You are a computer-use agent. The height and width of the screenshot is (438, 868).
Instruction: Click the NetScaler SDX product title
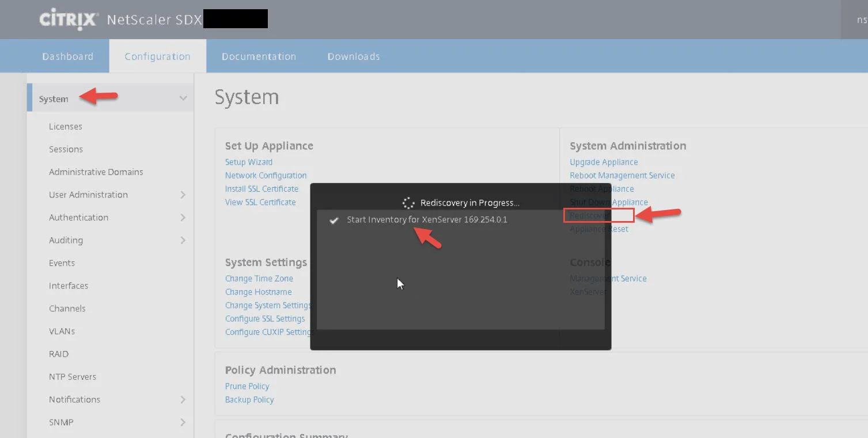tap(154, 20)
